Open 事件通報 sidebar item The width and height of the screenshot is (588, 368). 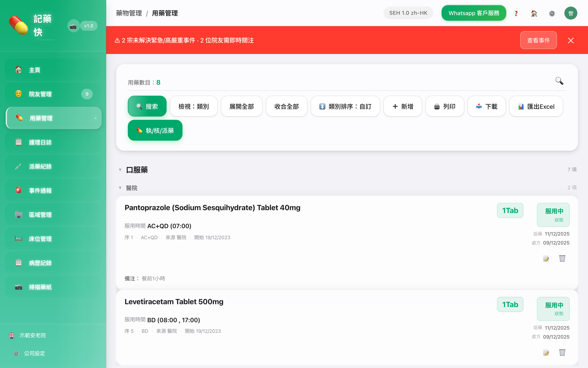coord(53,190)
